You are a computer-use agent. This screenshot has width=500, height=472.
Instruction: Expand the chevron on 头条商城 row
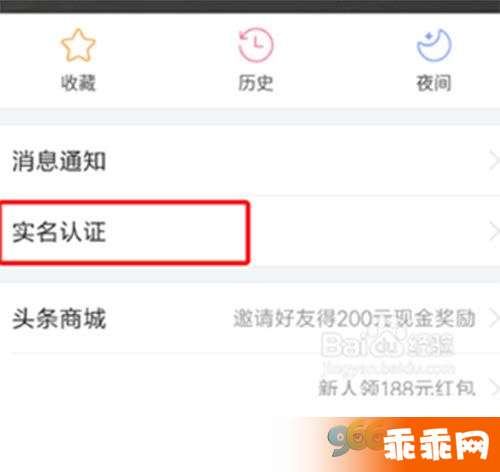coord(494,318)
